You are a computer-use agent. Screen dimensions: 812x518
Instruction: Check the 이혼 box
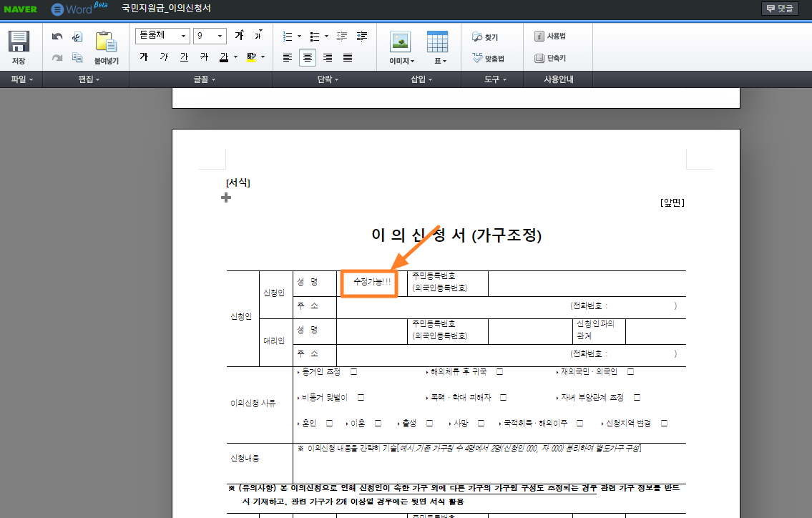click(x=378, y=424)
